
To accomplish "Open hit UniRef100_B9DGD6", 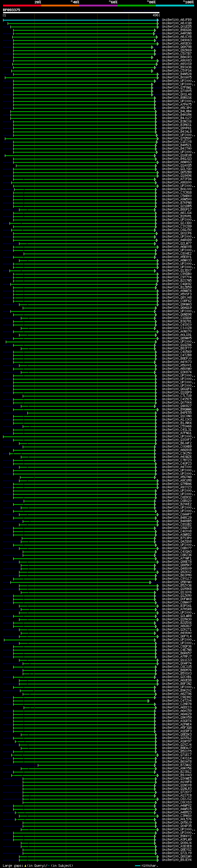I will 177,30.
